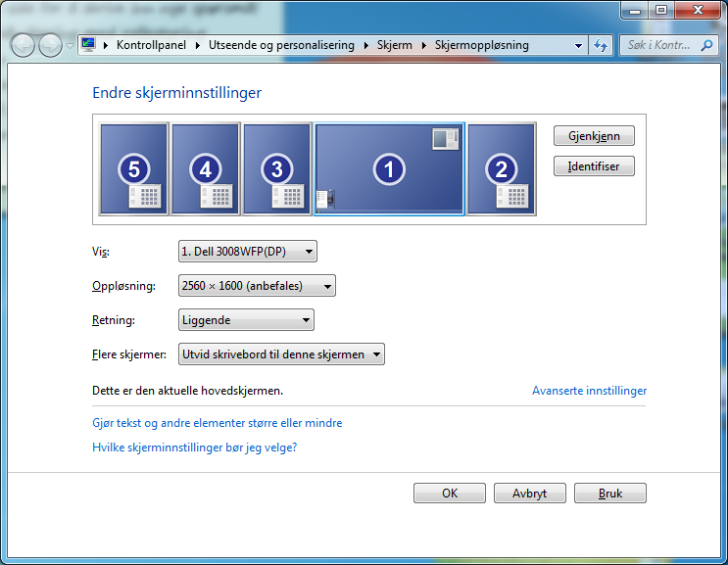
Task: Click the Skjermoppløsning breadcrumb
Action: coord(481,45)
